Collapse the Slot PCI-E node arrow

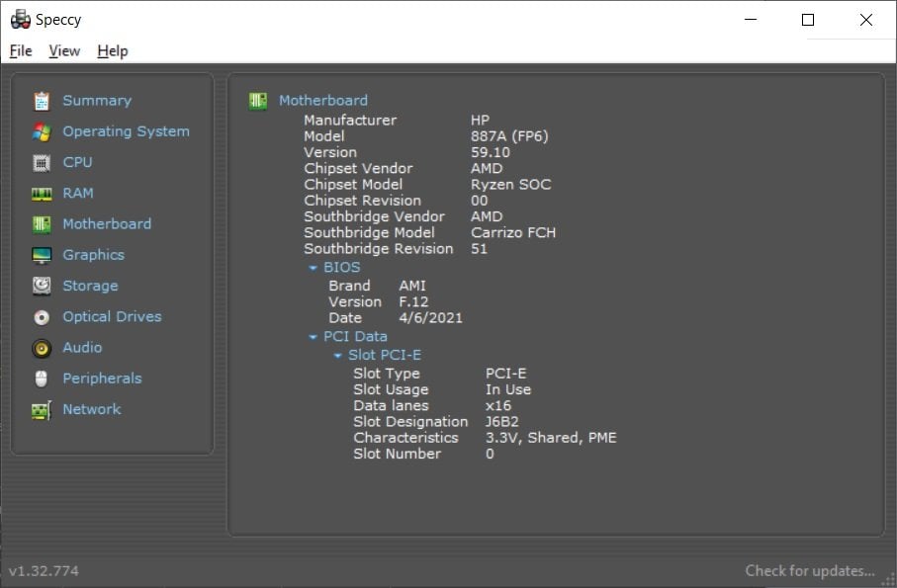337,356
